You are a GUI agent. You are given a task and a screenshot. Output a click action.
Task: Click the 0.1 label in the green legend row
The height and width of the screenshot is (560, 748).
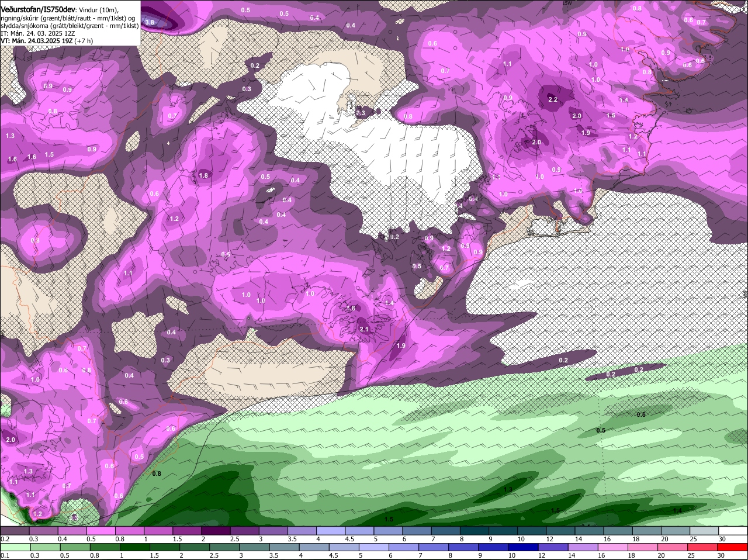[x=5, y=555]
